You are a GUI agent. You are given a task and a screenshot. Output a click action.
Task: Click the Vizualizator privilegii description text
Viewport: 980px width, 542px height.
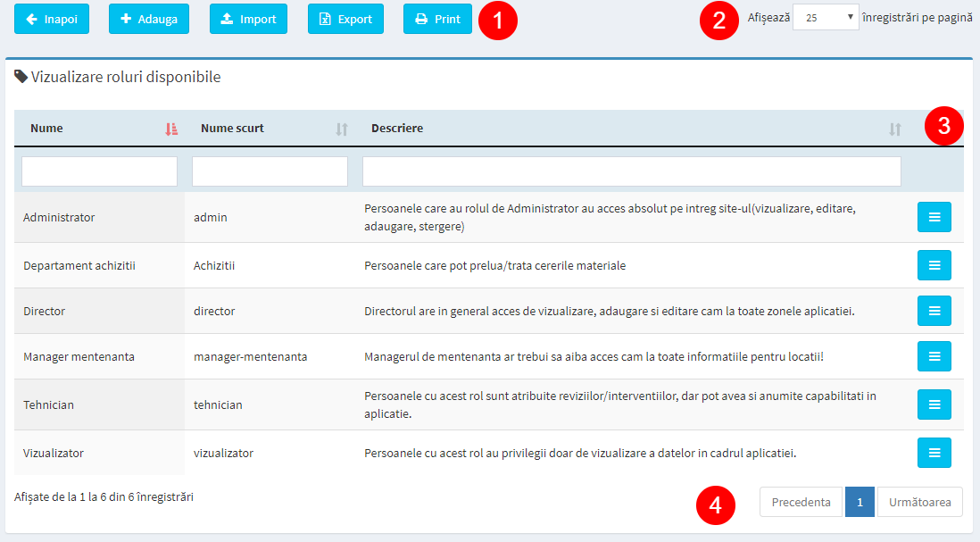click(x=580, y=453)
